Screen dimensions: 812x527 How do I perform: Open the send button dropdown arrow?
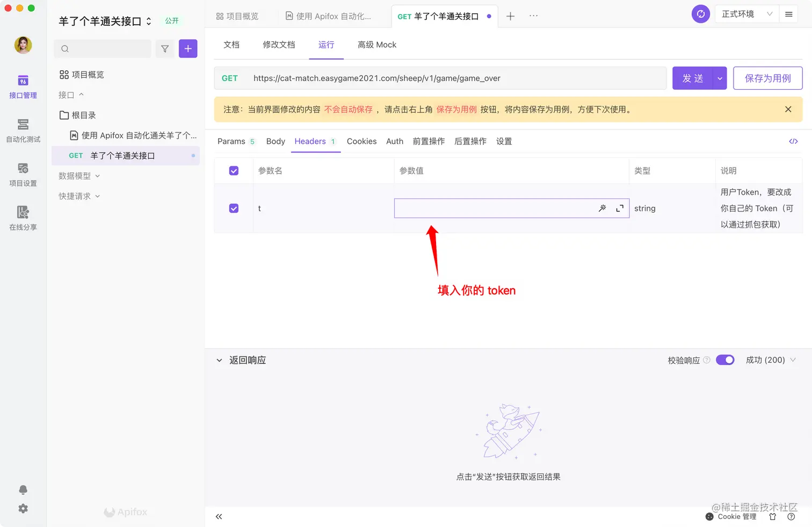click(720, 78)
